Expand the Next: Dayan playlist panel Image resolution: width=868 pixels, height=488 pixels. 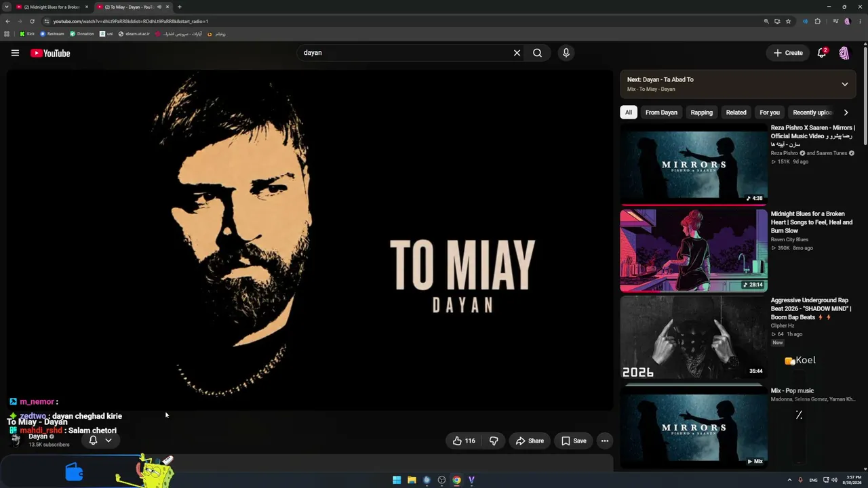pos(845,84)
